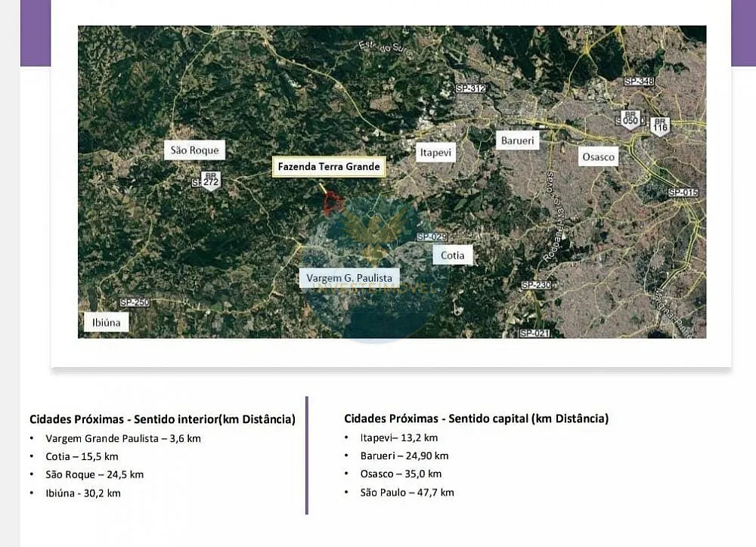This screenshot has width=756, height=547.
Task: Click the BR 116 highway shield icon
Action: [660, 126]
